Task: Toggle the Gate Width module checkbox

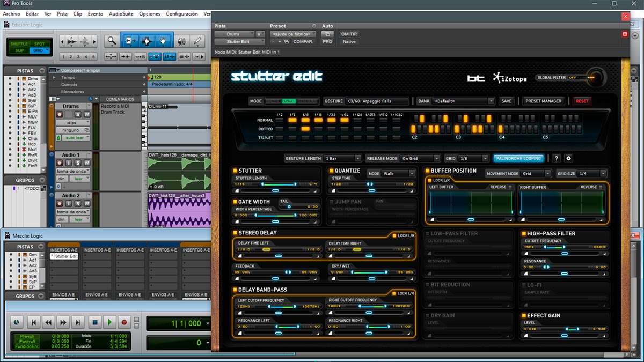Action: tap(235, 202)
